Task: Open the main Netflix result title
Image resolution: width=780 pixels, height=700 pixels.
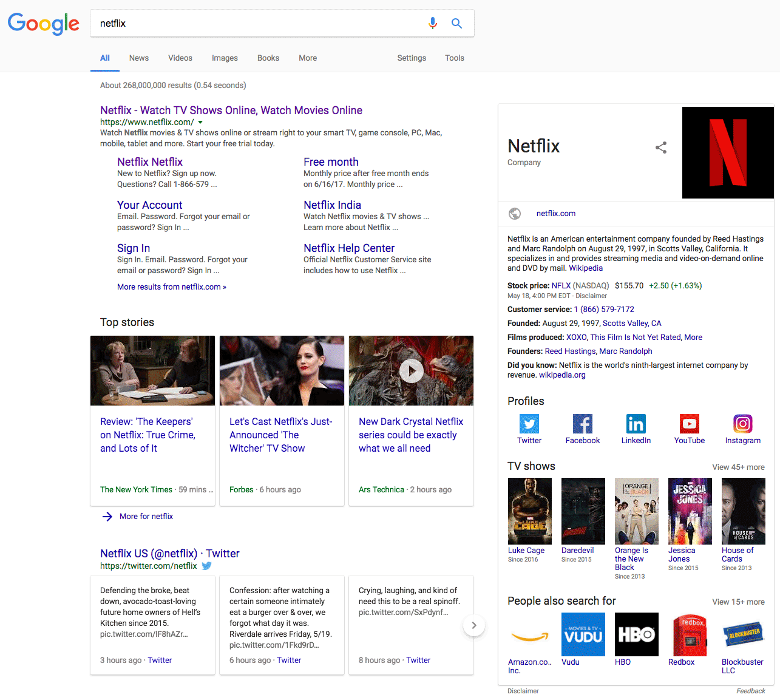Action: click(231, 110)
